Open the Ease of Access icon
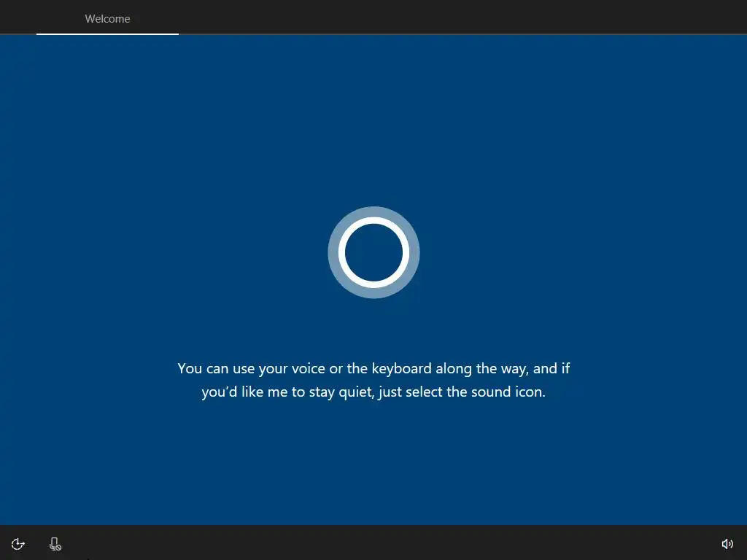Image resolution: width=747 pixels, height=560 pixels. click(18, 544)
